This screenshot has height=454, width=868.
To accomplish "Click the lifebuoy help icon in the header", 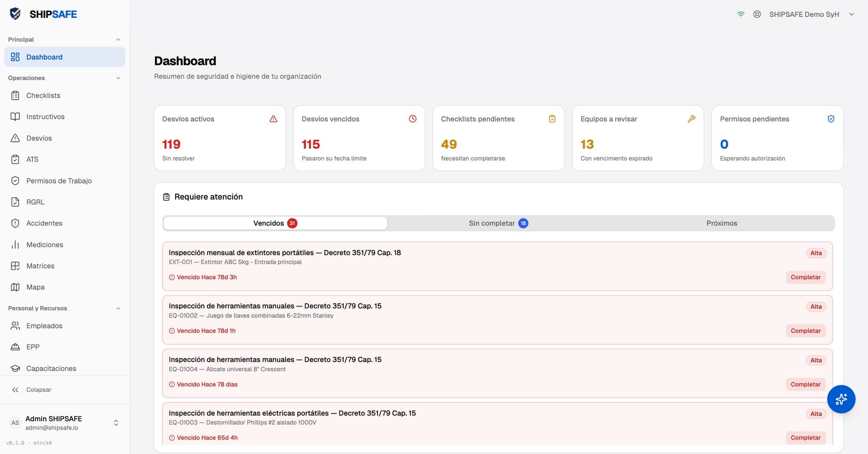I will 757,14.
